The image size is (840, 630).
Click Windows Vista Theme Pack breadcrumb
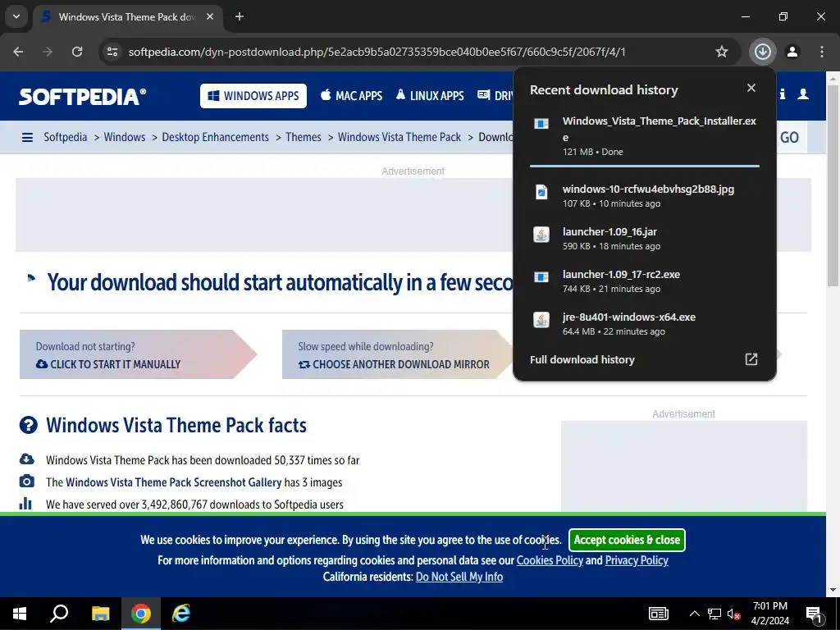(399, 137)
